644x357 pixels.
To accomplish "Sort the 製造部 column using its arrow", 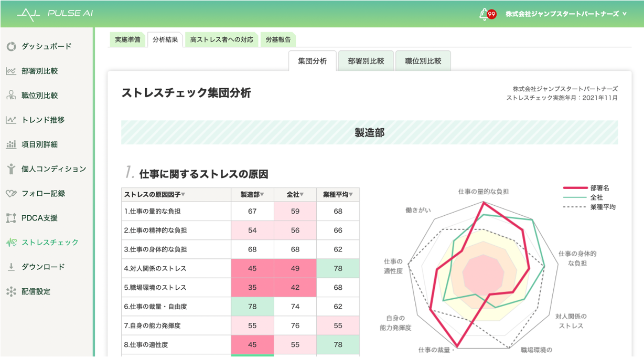I will [262, 195].
